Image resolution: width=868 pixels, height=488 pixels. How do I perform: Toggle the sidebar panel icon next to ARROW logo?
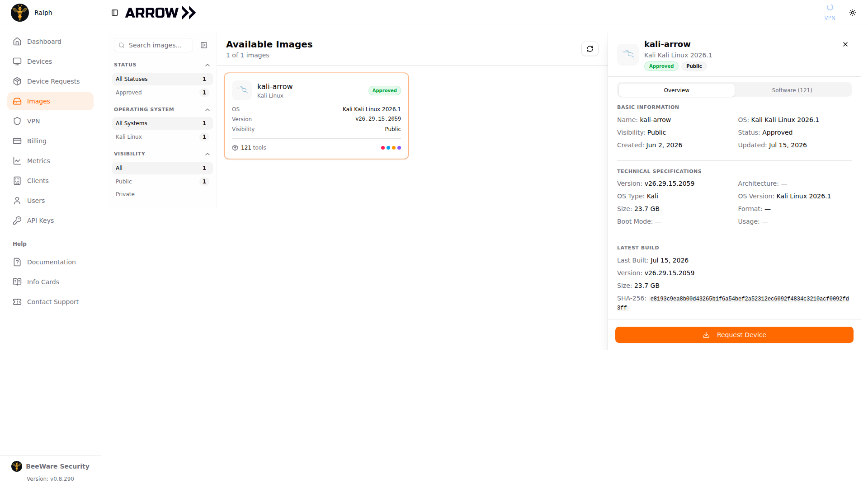click(115, 13)
